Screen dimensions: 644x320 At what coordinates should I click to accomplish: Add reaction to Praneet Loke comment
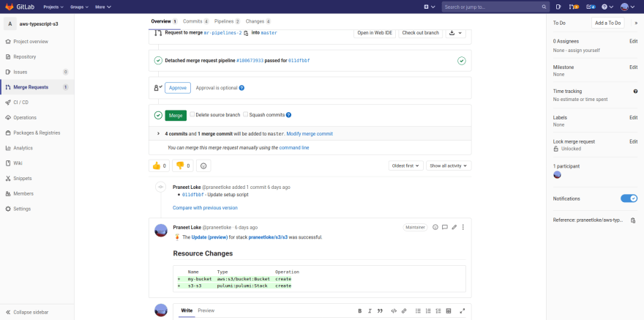coord(435,227)
